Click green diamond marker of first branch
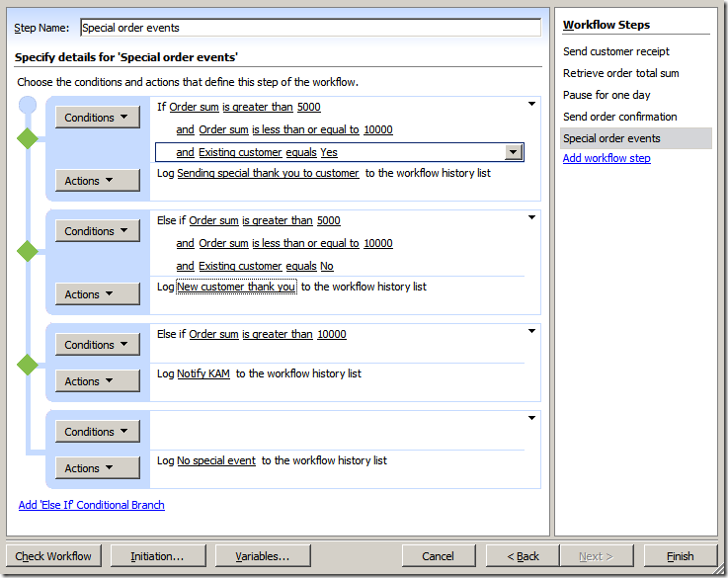 tap(28, 138)
